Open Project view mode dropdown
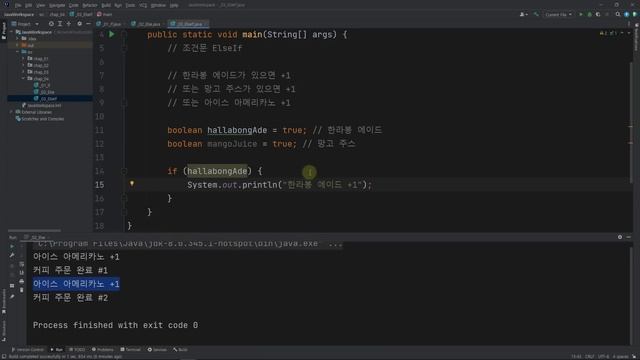 coord(25,24)
